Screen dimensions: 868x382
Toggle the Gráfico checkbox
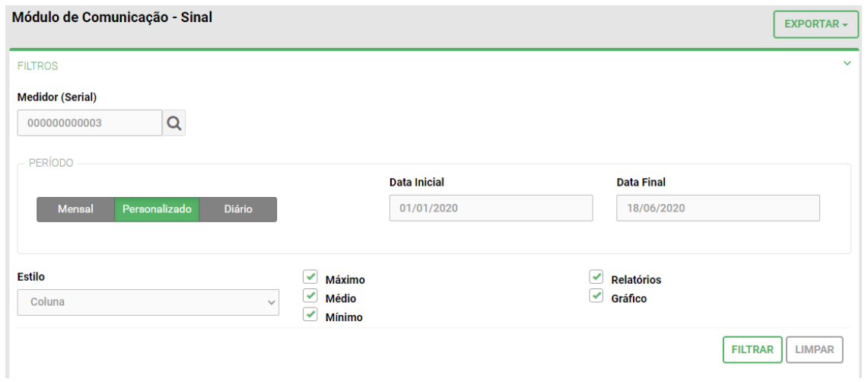pyautogui.click(x=596, y=296)
